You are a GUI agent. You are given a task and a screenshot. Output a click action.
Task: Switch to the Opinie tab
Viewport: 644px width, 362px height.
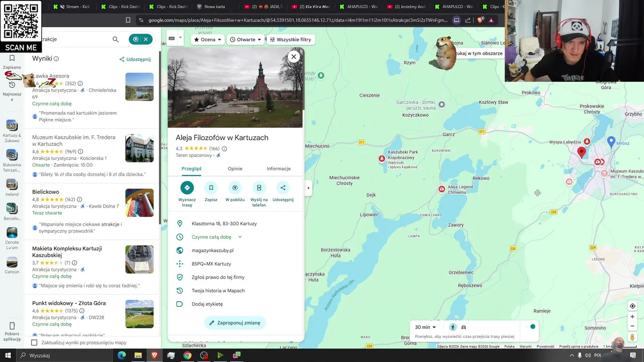pos(235,169)
